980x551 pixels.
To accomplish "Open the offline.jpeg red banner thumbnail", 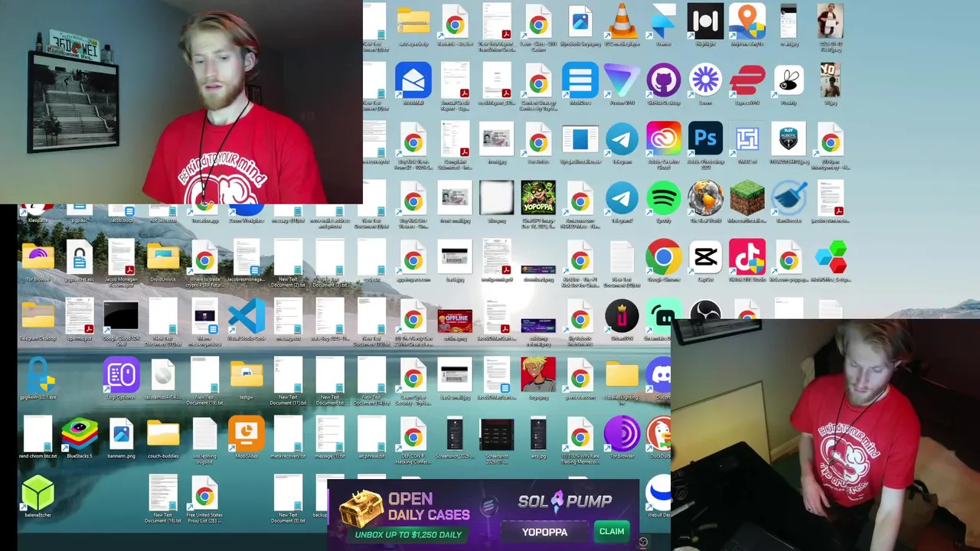I will pos(455,320).
